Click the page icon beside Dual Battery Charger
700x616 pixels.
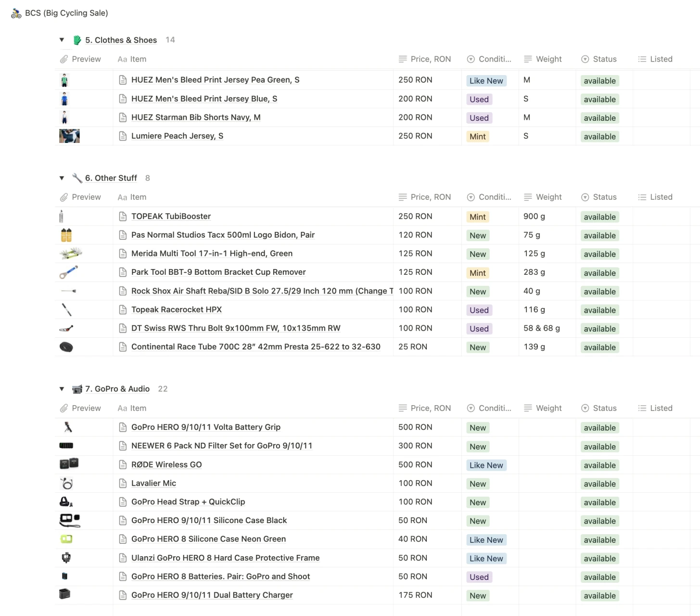[123, 595]
